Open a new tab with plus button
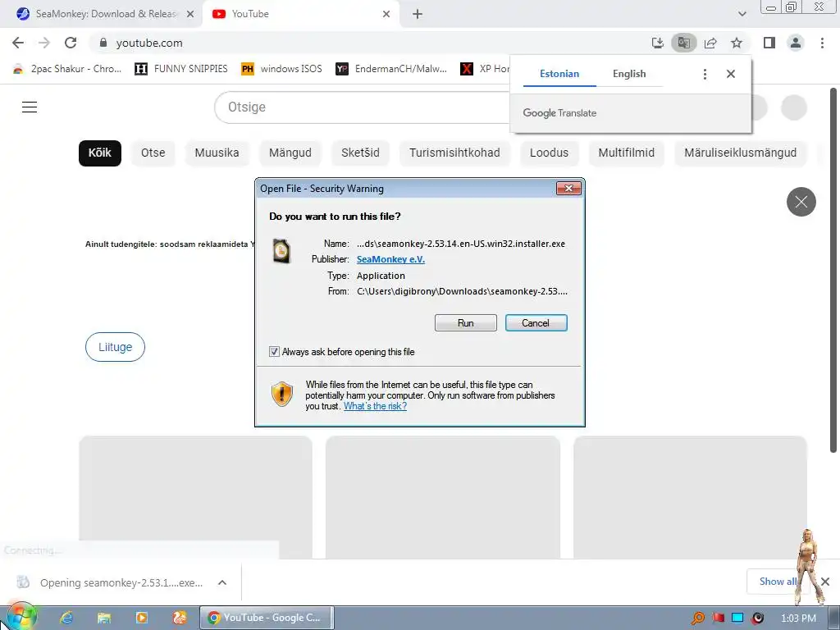This screenshot has width=840, height=630. [418, 14]
